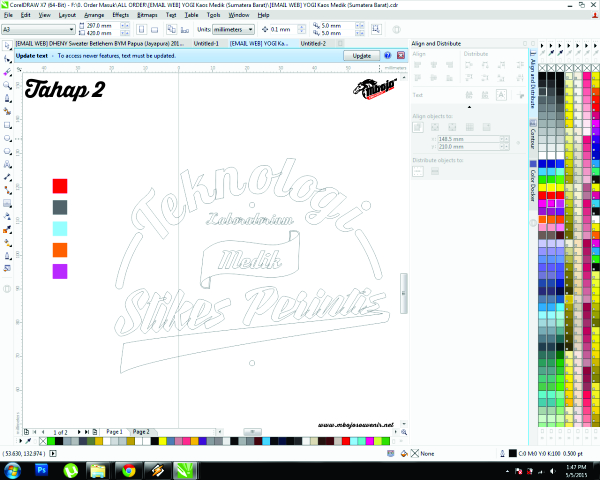Viewport: 600px width, 480px height.
Task: Click the portrait orientation icon
Action: 142,29
